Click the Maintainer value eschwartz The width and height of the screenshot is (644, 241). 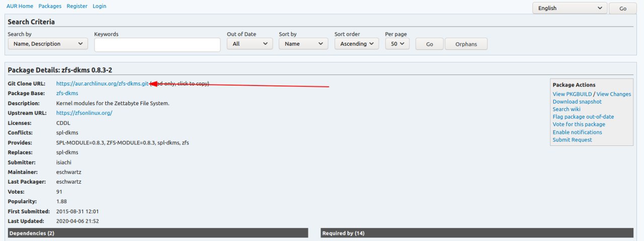(69, 172)
